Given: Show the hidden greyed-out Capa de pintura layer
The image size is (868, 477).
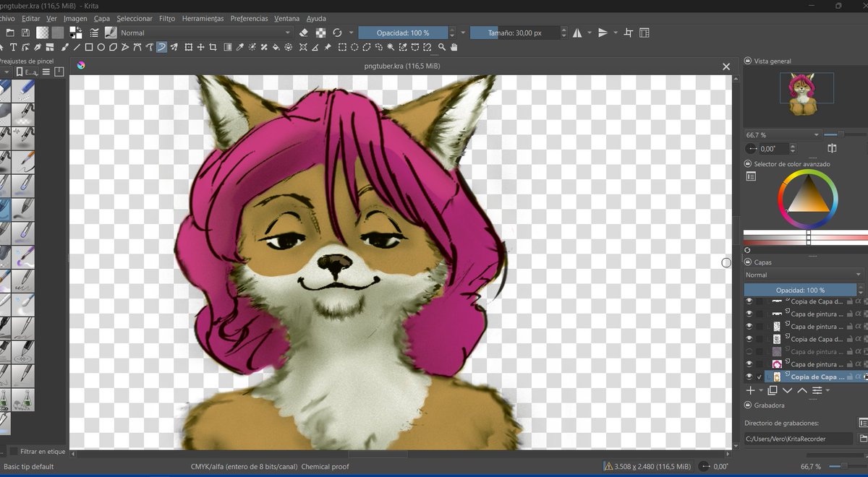Looking at the screenshot, I should click(x=749, y=351).
